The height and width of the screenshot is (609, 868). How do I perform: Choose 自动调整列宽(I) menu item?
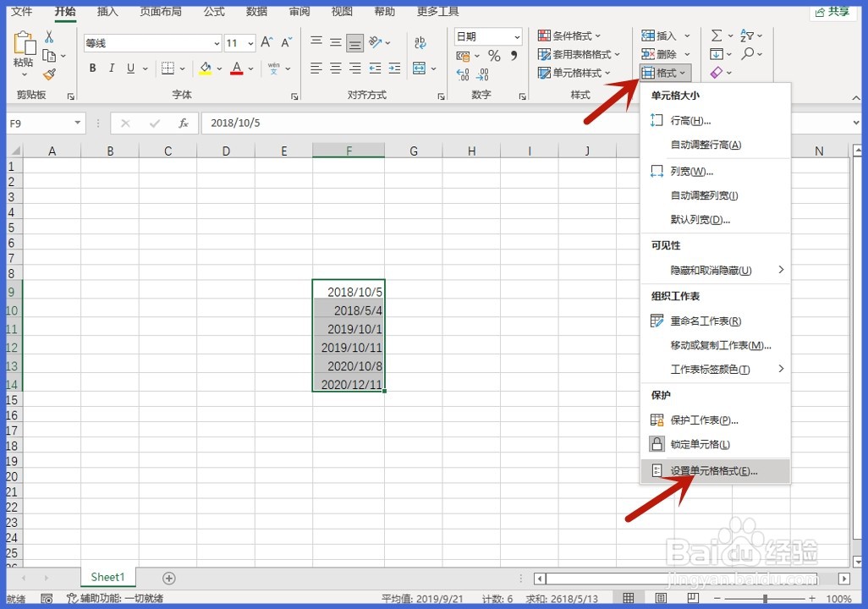[x=715, y=195]
